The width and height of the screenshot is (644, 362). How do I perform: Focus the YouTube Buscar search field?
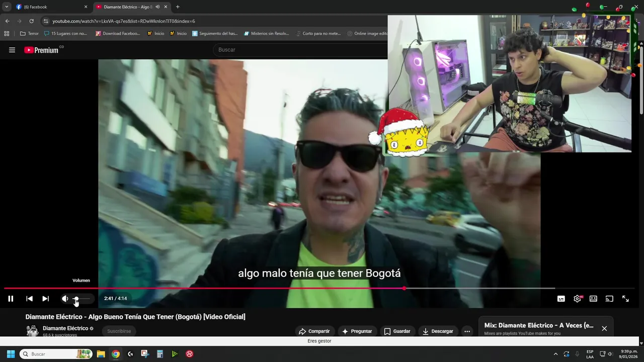click(x=301, y=50)
